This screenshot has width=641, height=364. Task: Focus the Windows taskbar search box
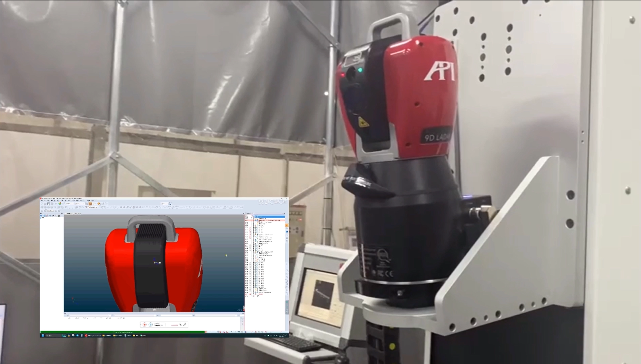[56, 335]
